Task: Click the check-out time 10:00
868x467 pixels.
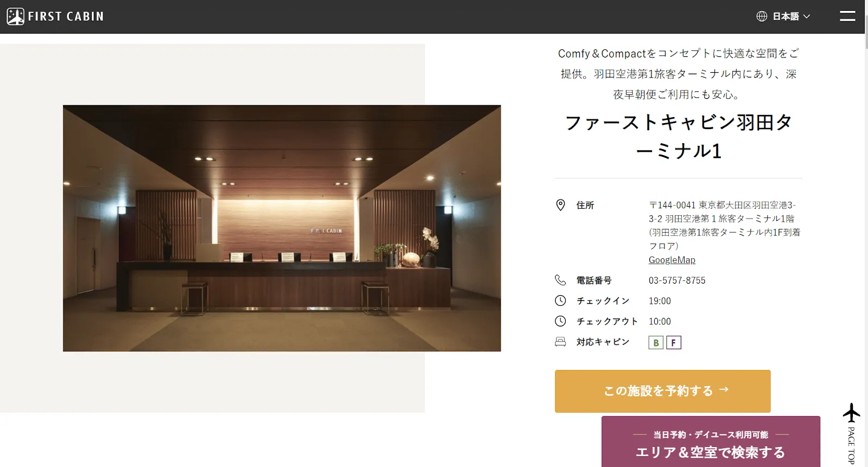Action: point(660,322)
